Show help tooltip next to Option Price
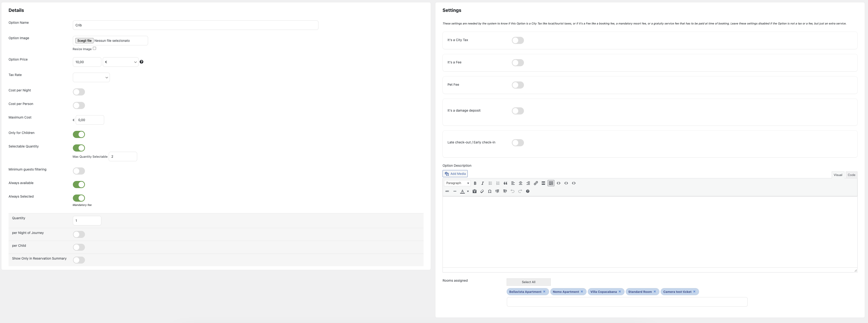This screenshot has width=868, height=323. 141,62
